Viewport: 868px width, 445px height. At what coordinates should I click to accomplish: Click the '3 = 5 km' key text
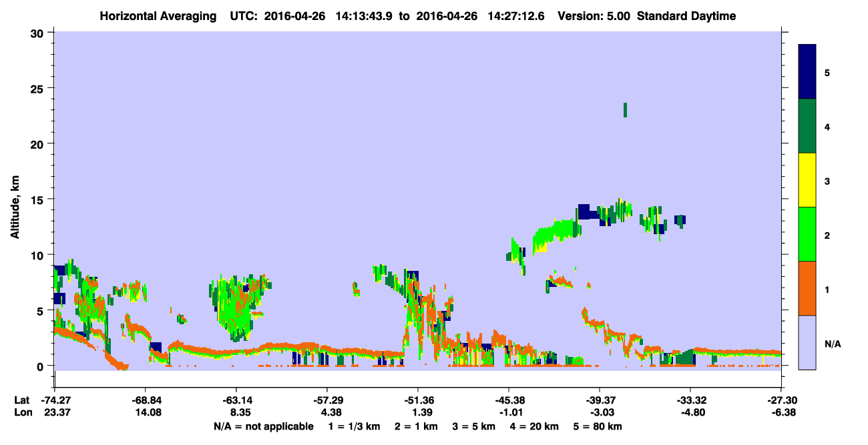tap(473, 426)
